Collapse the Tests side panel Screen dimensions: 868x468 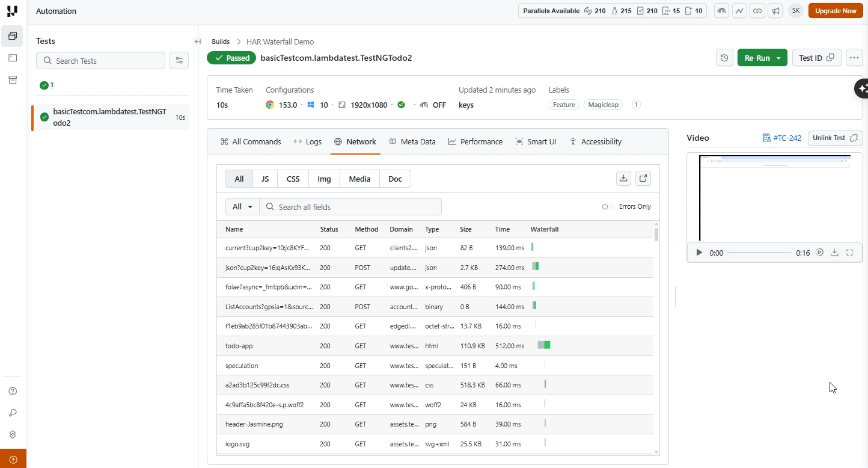tap(198, 42)
